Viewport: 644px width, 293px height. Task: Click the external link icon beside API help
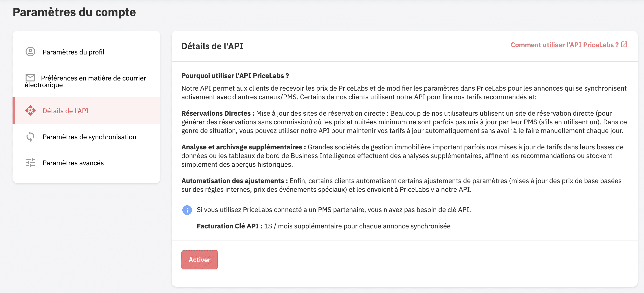(624, 45)
